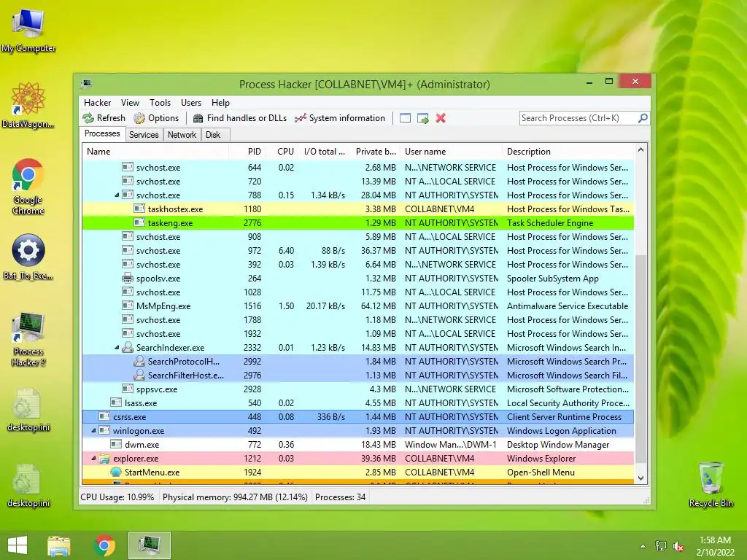Click the process list scroll down arrow
Screen dimensions: 747x560
640,478
